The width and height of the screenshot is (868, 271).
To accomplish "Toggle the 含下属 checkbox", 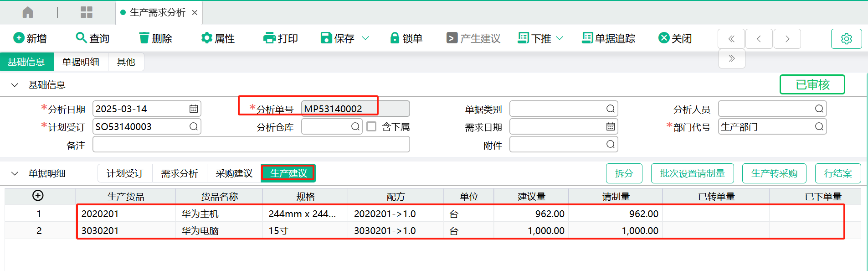I will tap(372, 126).
